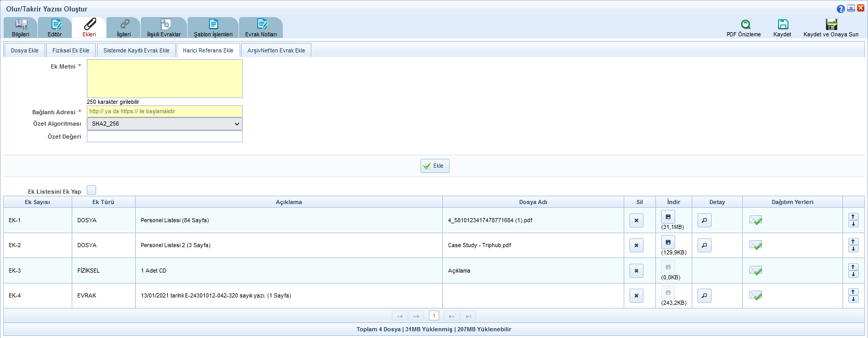Open PDF Önizleme preview
Image resolution: width=868 pixels, height=338 pixels.
[745, 24]
